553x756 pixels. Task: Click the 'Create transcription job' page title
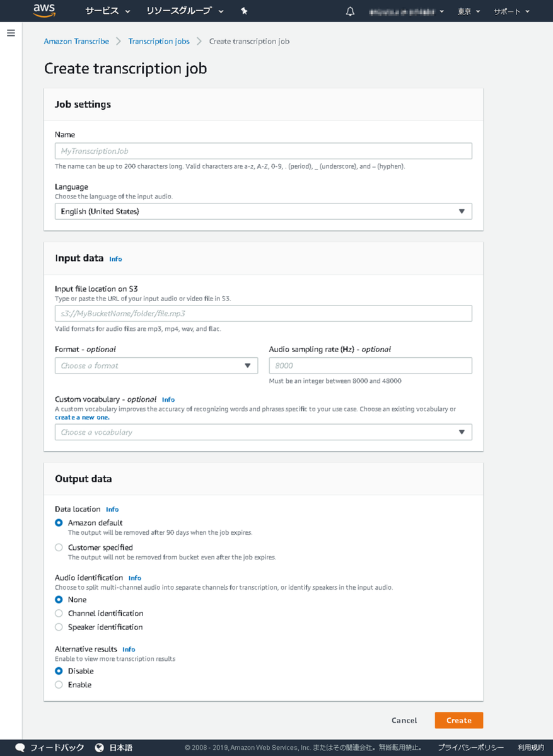[125, 68]
